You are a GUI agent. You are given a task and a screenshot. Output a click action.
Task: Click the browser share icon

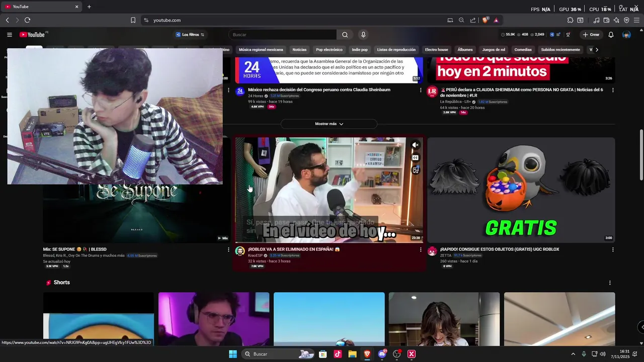pyautogui.click(x=473, y=20)
